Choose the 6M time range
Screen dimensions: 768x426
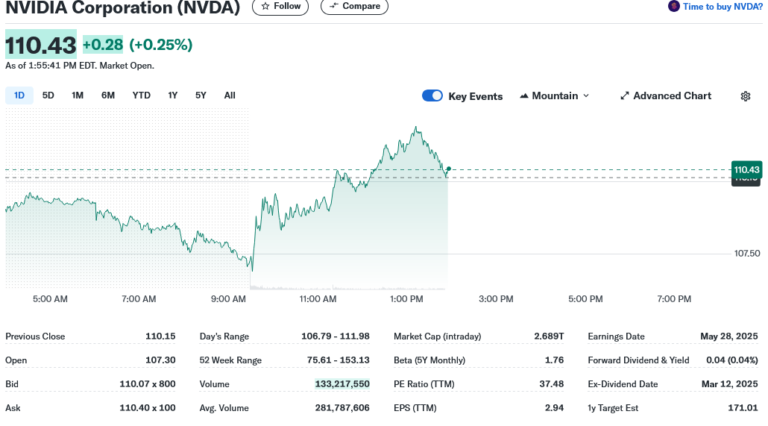[108, 95]
